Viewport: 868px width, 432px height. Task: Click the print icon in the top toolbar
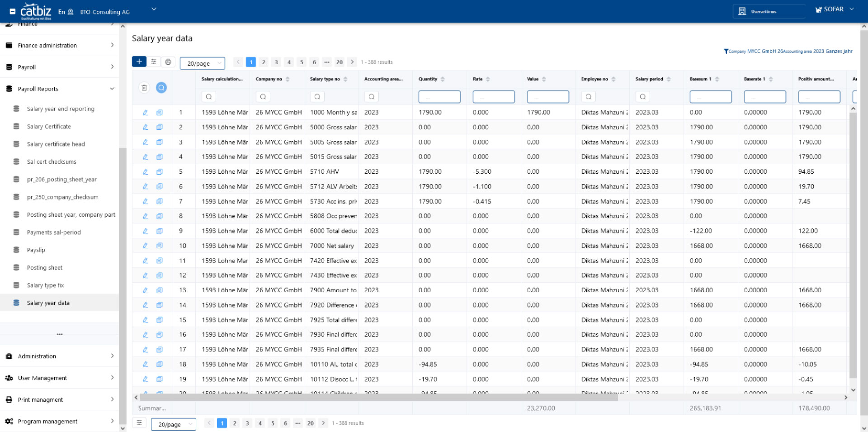[x=168, y=62]
